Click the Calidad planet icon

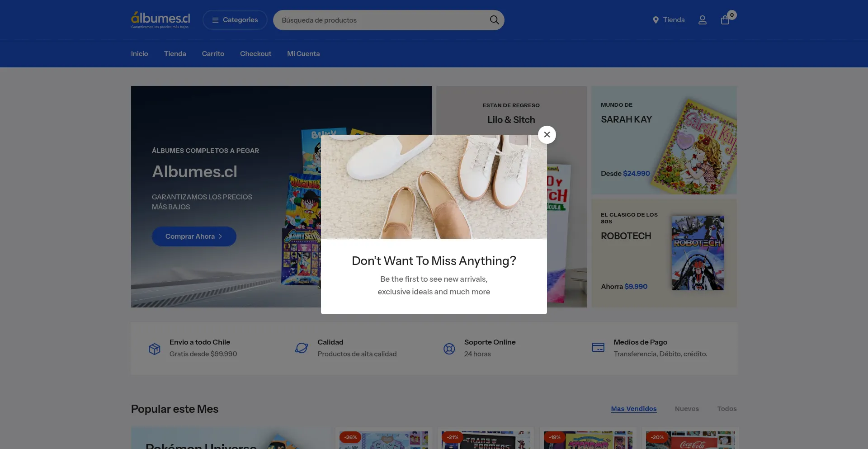tap(302, 348)
